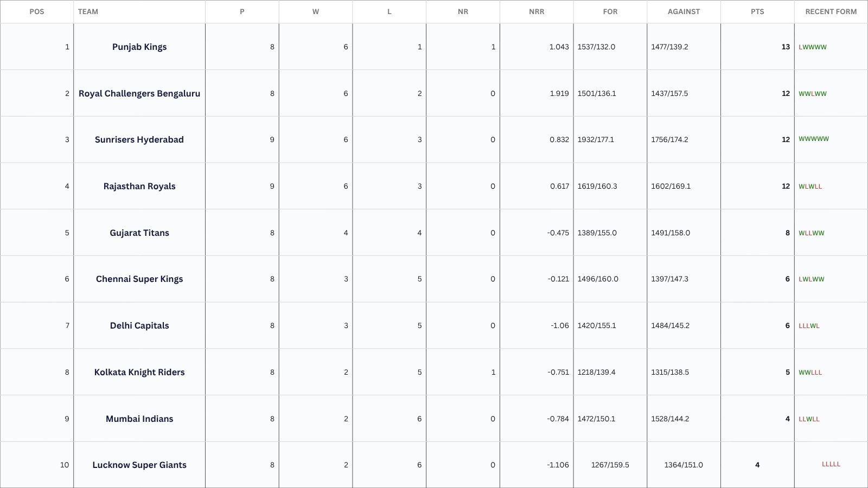Viewport: 868px width, 488px height.
Task: Sort by losses using the L header
Action: coord(390,11)
